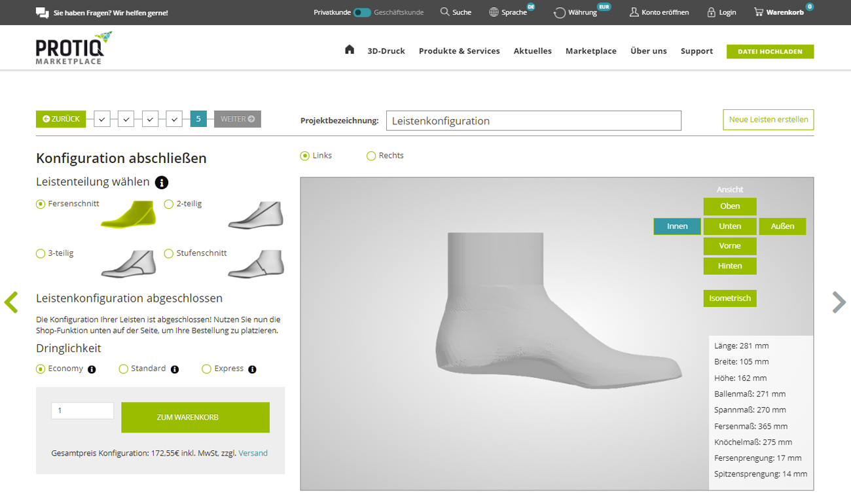851x504 pixels.
Task: Click info icon beside Express option
Action: pyautogui.click(x=252, y=369)
